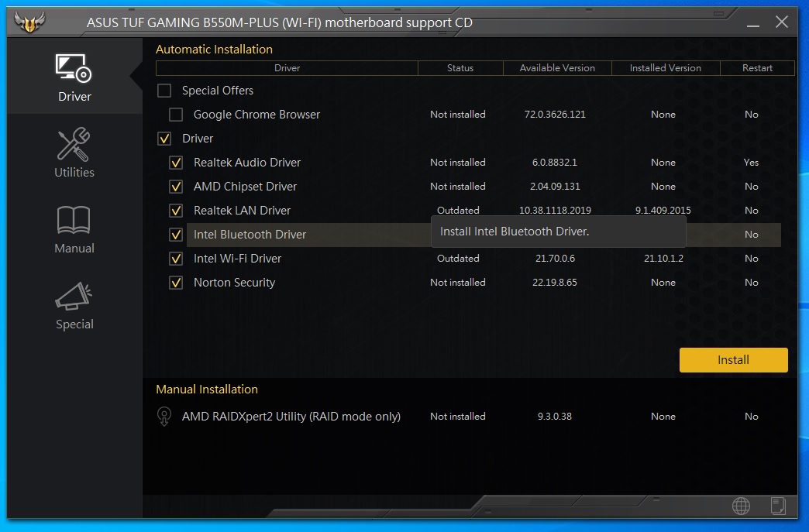The width and height of the screenshot is (809, 532).
Task: Select AMD RAIDXpert2 Utility entry
Action: point(291,416)
